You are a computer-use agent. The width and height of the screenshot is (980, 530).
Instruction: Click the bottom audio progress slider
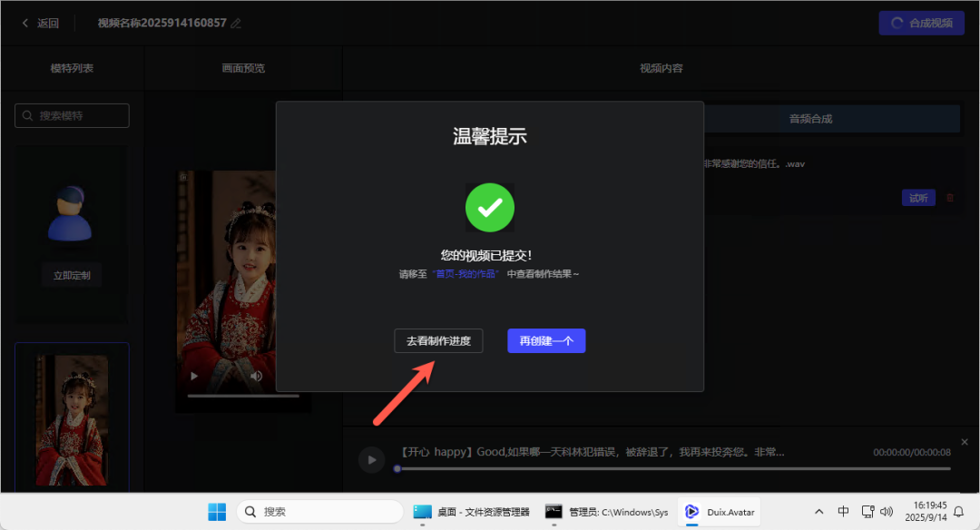tap(671, 468)
